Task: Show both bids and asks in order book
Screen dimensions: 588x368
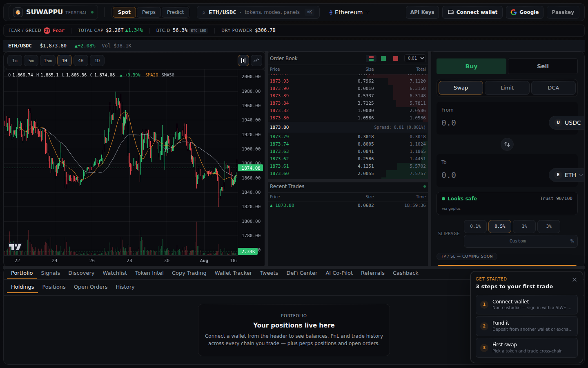Action: [x=371, y=58]
